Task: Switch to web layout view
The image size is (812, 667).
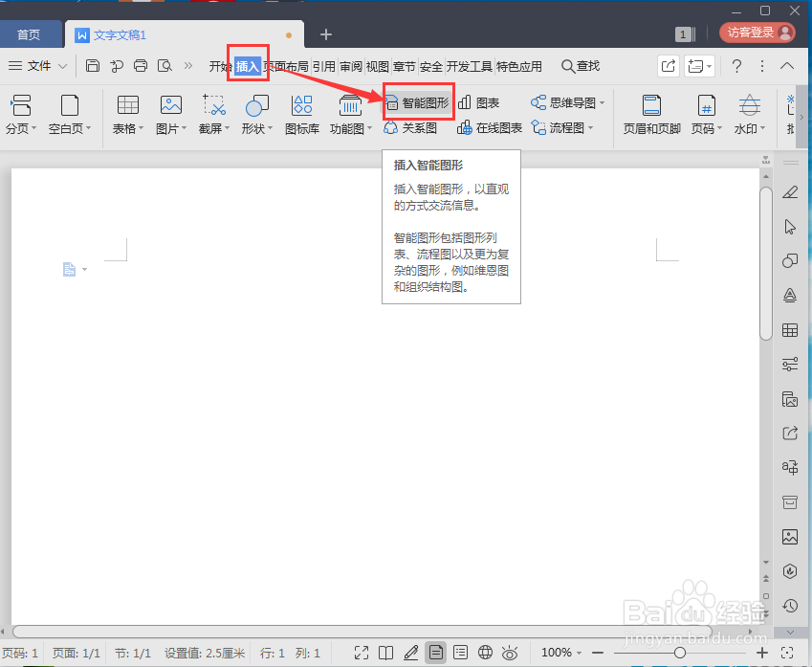Action: tap(485, 653)
